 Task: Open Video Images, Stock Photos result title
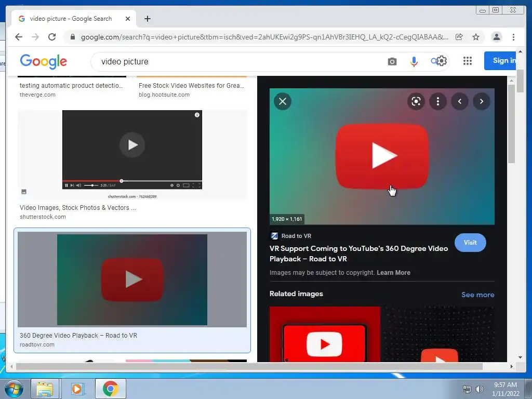click(x=78, y=208)
